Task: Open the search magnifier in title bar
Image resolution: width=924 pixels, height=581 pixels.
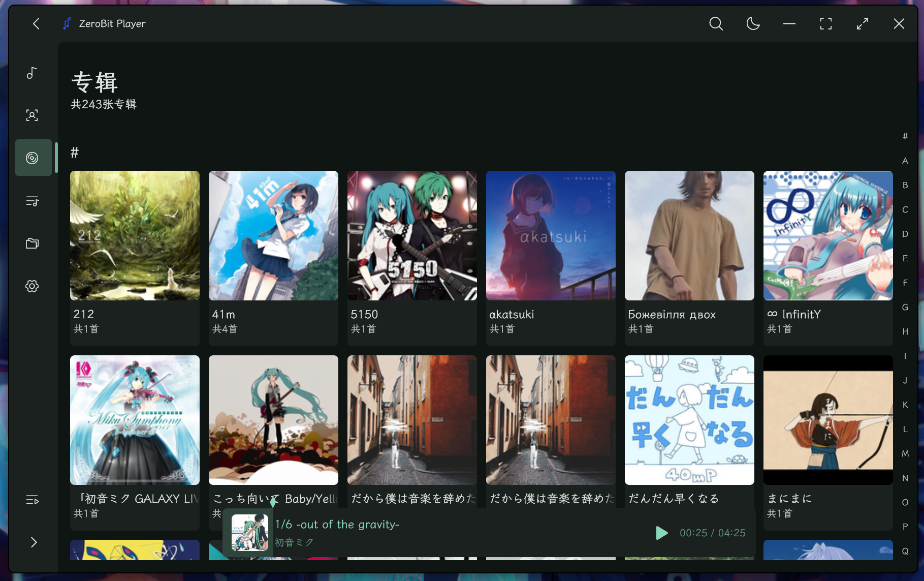Action: (716, 24)
